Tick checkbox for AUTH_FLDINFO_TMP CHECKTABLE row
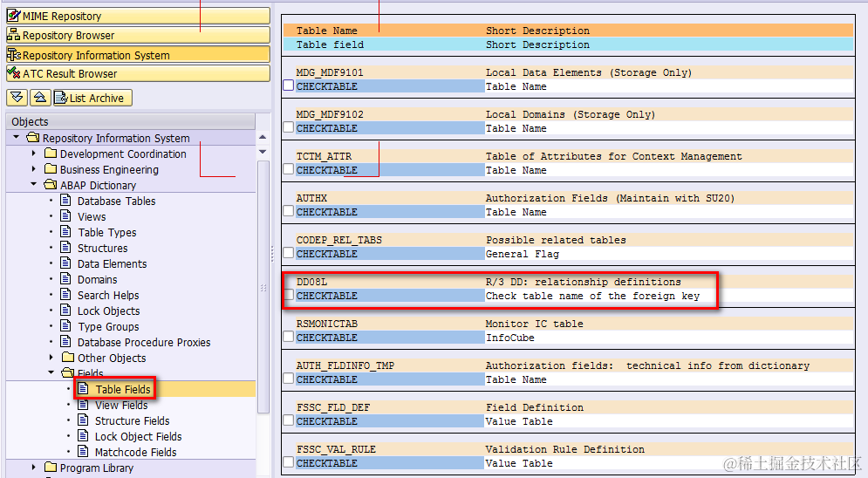 [289, 379]
